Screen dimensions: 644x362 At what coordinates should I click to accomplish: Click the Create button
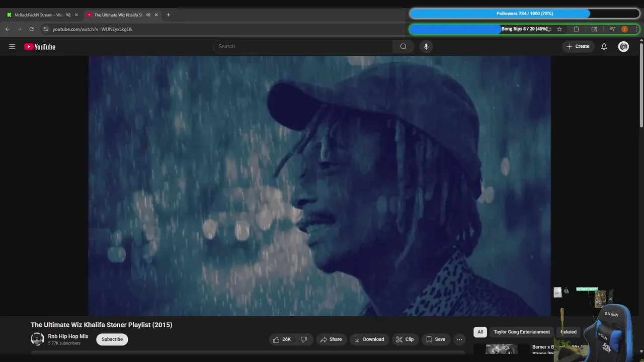578,46
